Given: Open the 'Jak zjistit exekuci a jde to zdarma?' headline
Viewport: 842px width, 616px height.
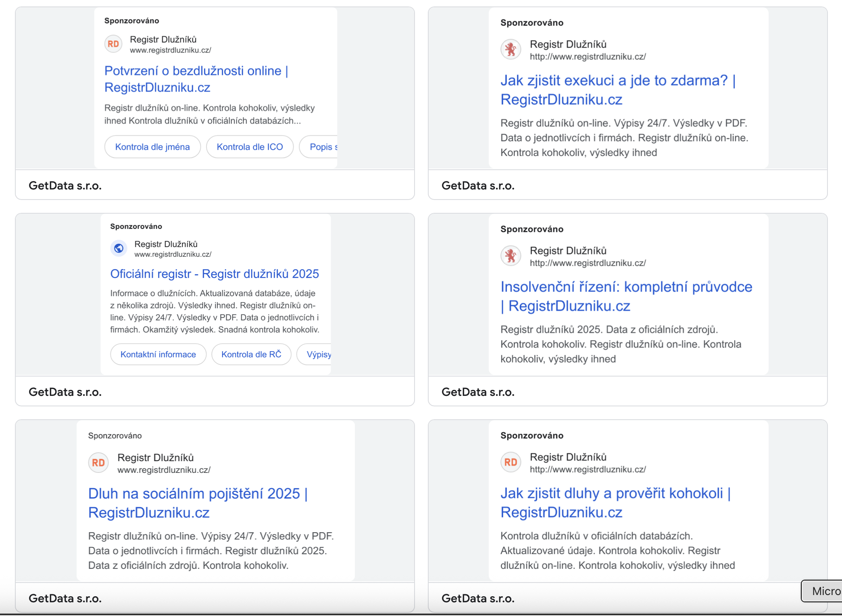Looking at the screenshot, I should 618,90.
